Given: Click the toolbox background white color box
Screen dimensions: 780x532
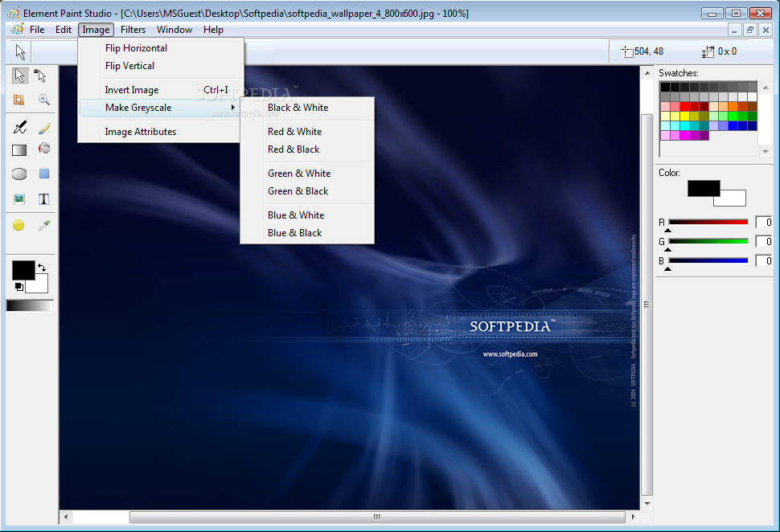Looking at the screenshot, I should tap(39, 285).
